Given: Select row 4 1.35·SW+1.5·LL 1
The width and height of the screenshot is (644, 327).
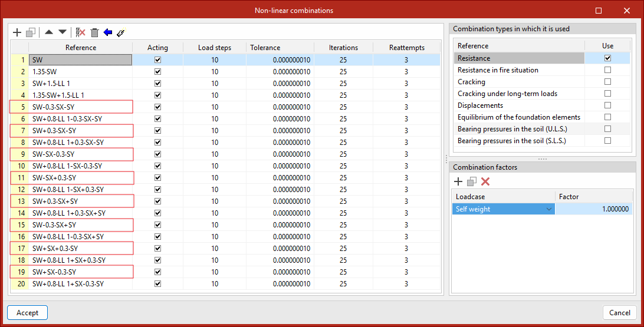Looking at the screenshot, I should 80,95.
